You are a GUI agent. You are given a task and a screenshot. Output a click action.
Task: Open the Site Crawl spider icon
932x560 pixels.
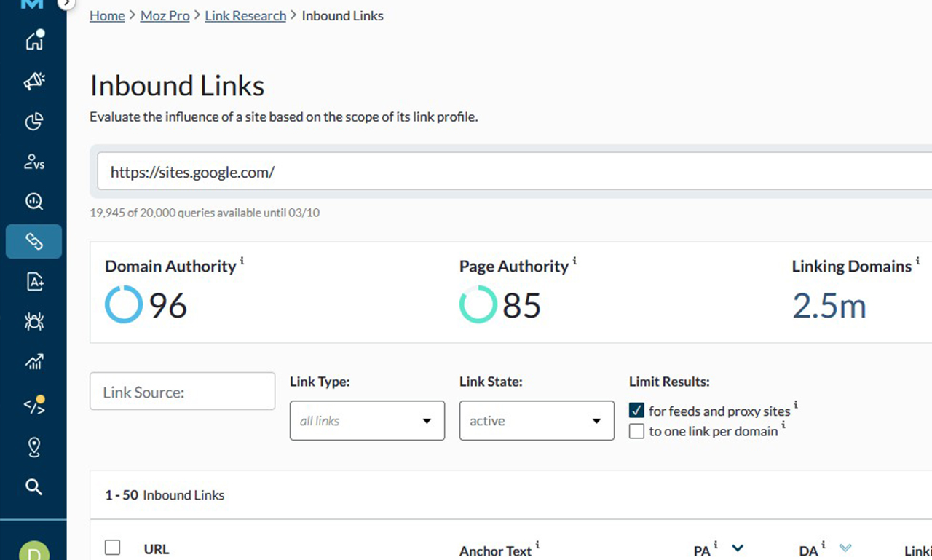click(33, 322)
